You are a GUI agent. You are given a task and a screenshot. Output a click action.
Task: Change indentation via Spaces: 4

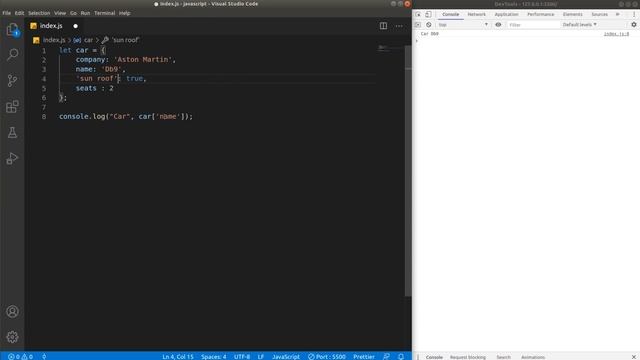tap(213, 356)
